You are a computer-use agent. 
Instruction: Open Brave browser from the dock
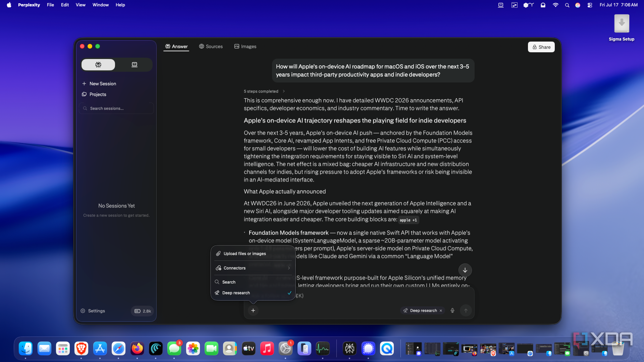point(82,349)
